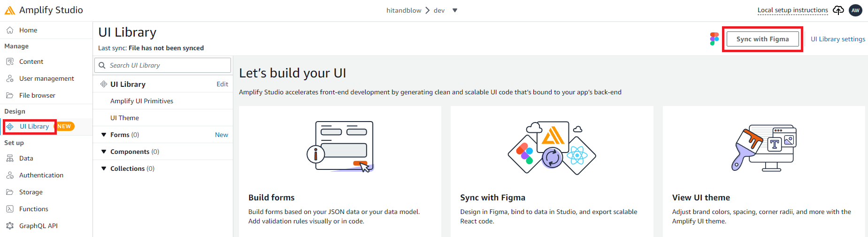Open the dev environment dropdown arrow
868x237 pixels.
pos(455,10)
